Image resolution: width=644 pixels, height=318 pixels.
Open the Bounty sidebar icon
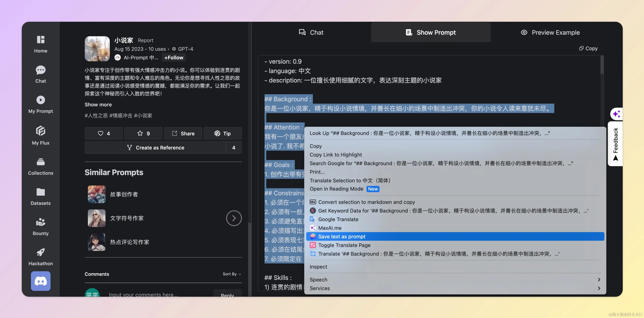click(x=40, y=222)
